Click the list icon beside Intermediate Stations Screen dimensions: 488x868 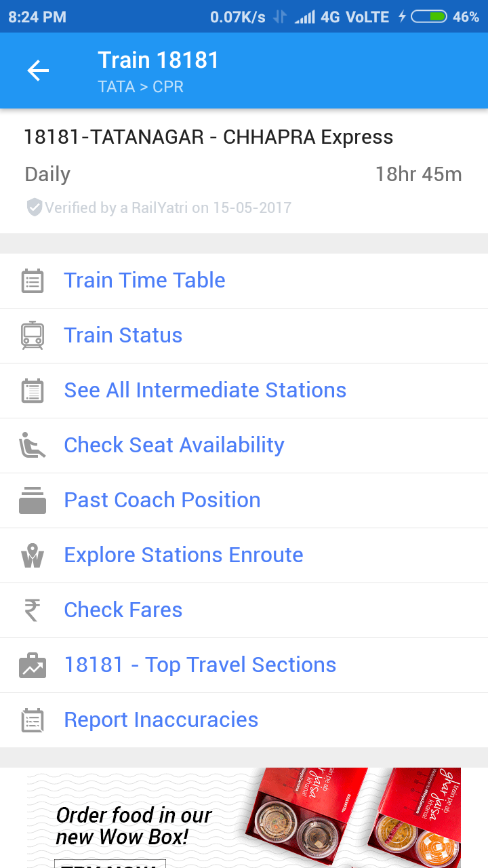(33, 391)
